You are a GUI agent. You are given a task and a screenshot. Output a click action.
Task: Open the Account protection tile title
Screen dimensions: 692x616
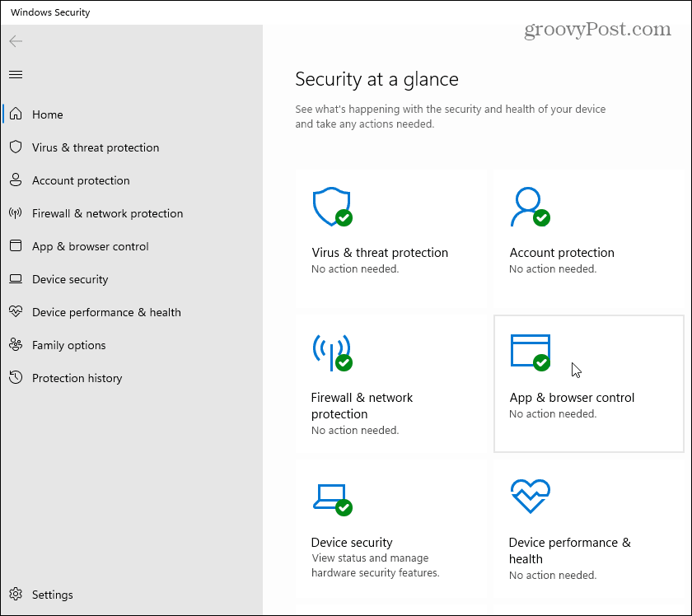coord(562,252)
